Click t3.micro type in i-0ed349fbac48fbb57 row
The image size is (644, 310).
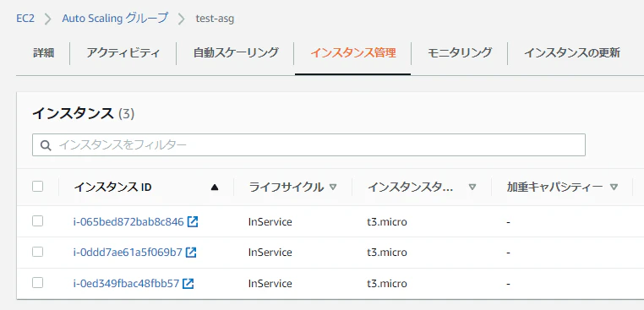(x=387, y=283)
